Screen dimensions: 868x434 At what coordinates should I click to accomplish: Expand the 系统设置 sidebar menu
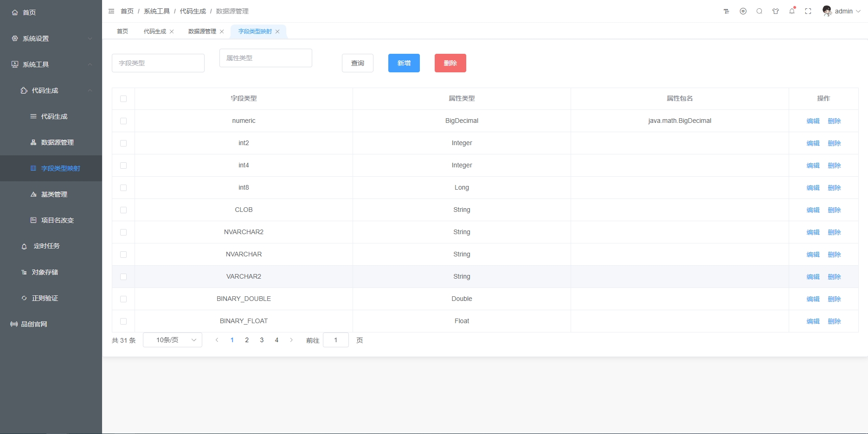tap(51, 38)
